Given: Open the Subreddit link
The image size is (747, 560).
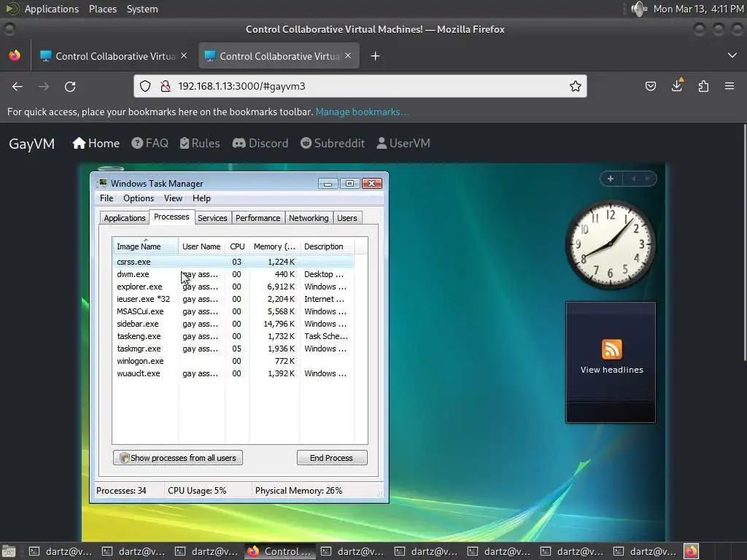Looking at the screenshot, I should click(333, 144).
